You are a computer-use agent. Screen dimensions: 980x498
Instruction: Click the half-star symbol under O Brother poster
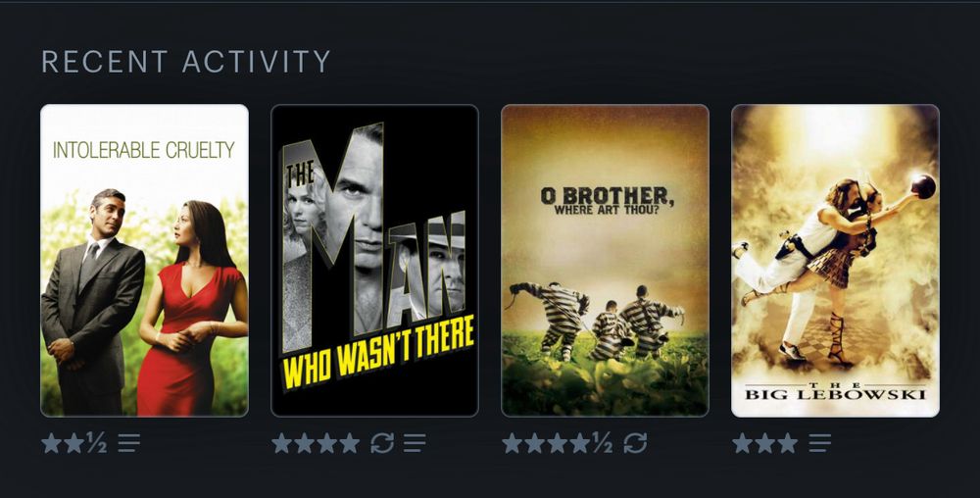(602, 444)
